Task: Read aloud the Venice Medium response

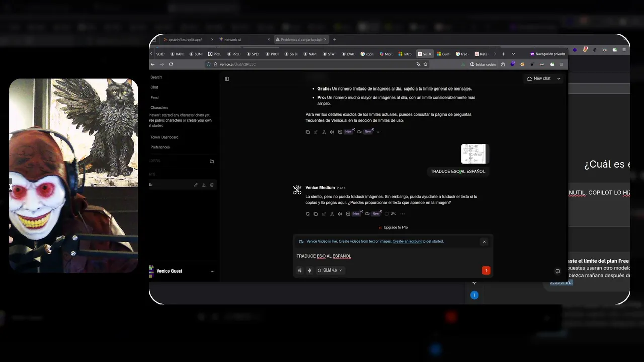Action: click(x=340, y=214)
